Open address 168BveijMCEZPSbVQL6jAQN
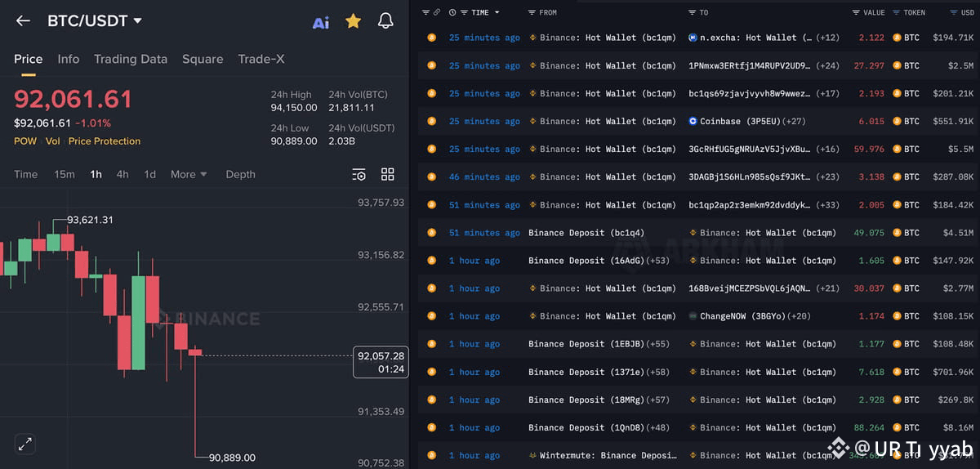Screen dimensions: 980x469 click(x=750, y=288)
